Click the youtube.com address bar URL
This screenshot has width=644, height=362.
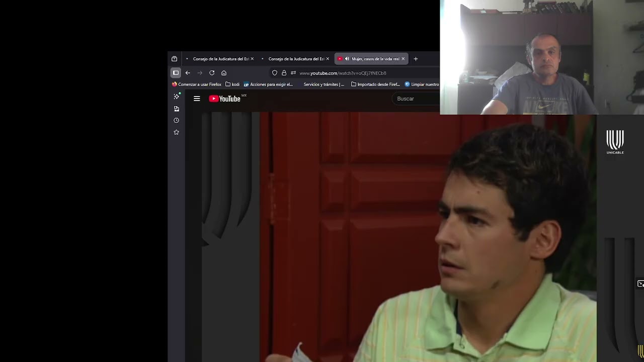[343, 73]
